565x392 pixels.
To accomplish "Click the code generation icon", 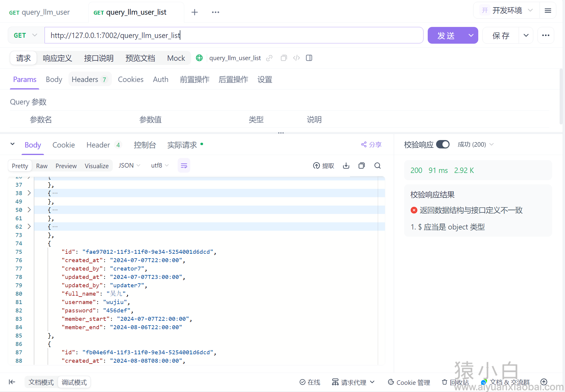I will tap(296, 58).
